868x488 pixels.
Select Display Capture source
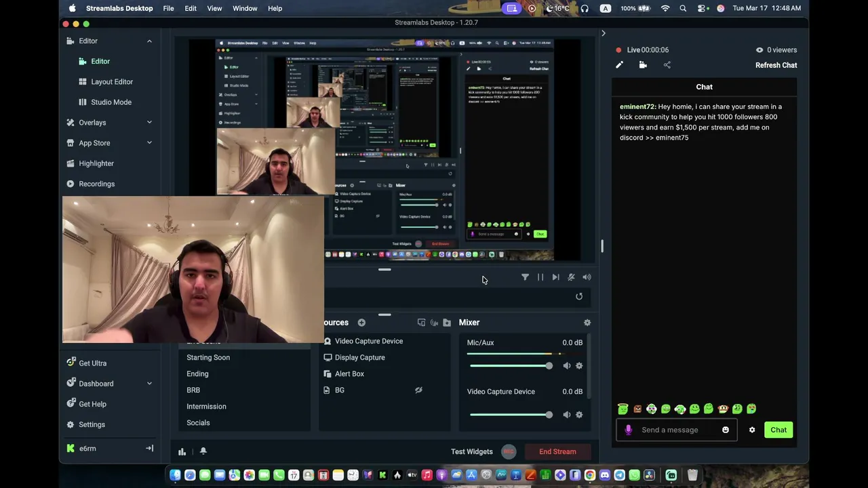point(359,357)
